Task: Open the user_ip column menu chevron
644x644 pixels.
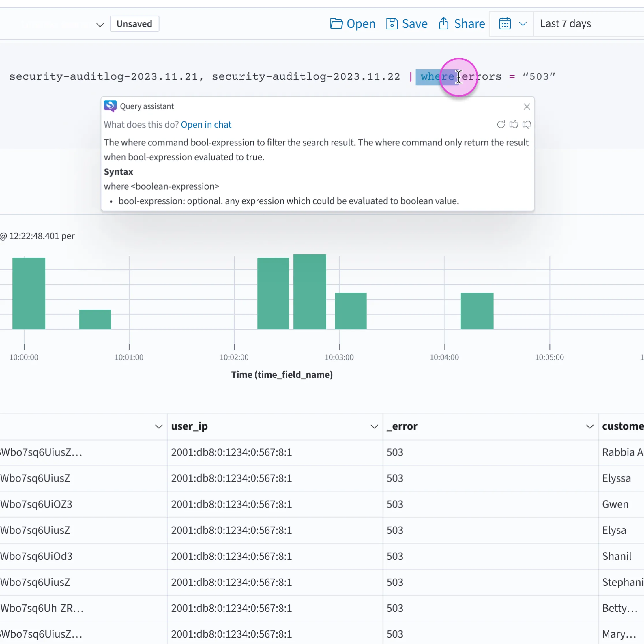Action: 374,427
